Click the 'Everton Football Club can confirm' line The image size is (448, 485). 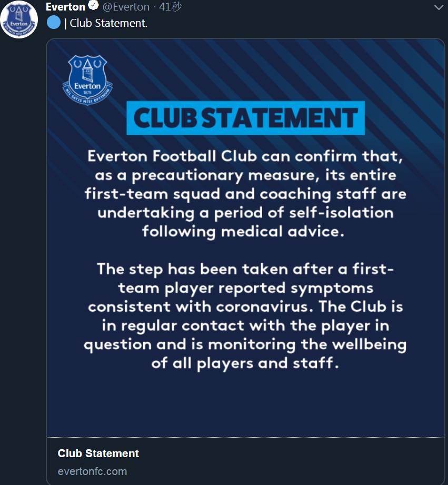(245, 156)
